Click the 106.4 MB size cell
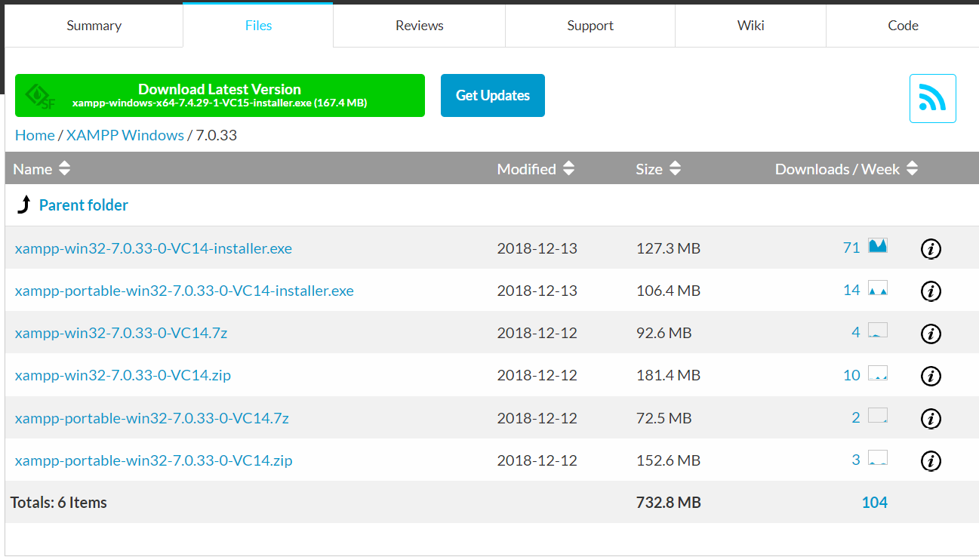979x560 pixels. pos(668,291)
